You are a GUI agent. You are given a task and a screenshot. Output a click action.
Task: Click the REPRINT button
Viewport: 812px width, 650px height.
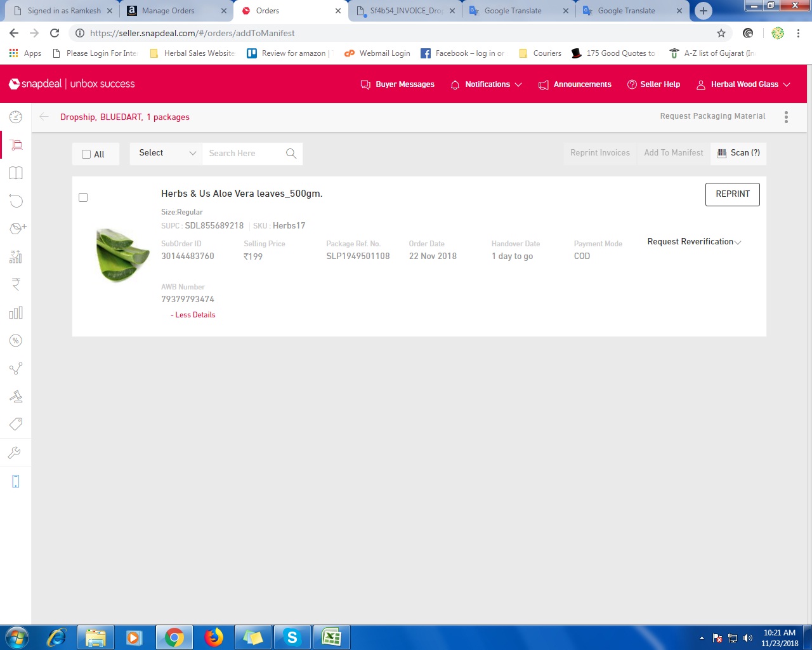click(x=732, y=194)
